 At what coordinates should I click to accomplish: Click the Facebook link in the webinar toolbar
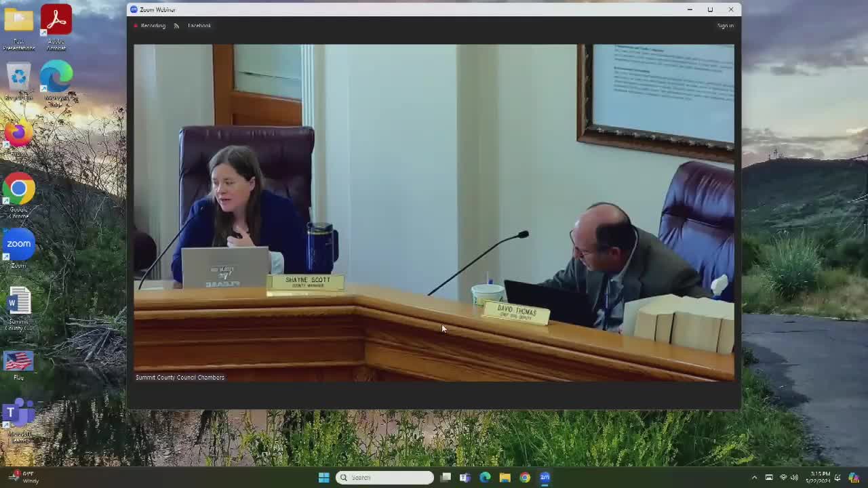tap(199, 25)
